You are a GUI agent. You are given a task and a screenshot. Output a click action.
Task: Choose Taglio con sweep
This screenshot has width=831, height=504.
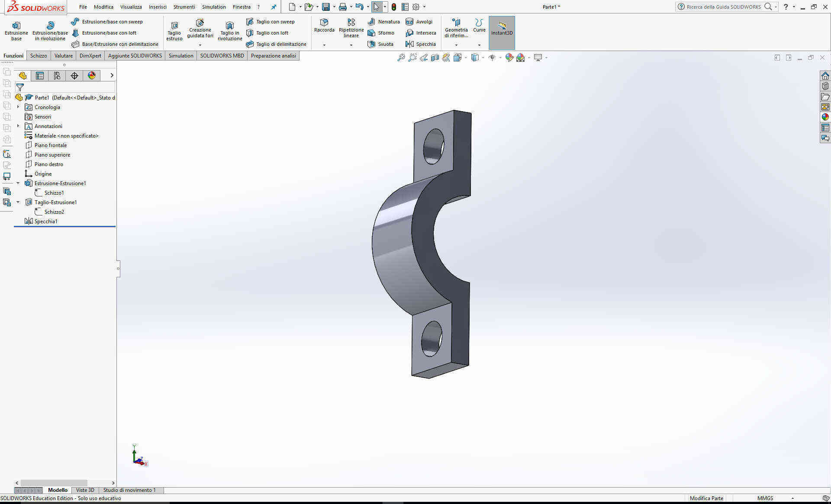point(271,22)
